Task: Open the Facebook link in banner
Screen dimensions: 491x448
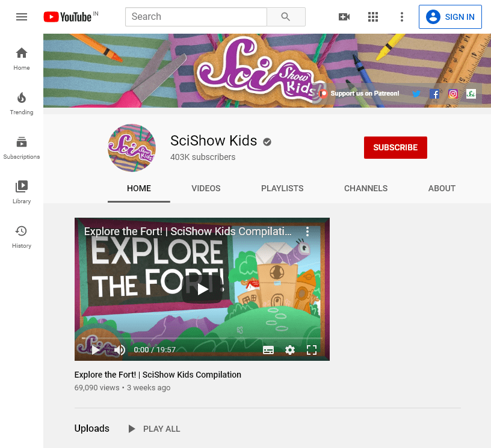Action: (434, 94)
